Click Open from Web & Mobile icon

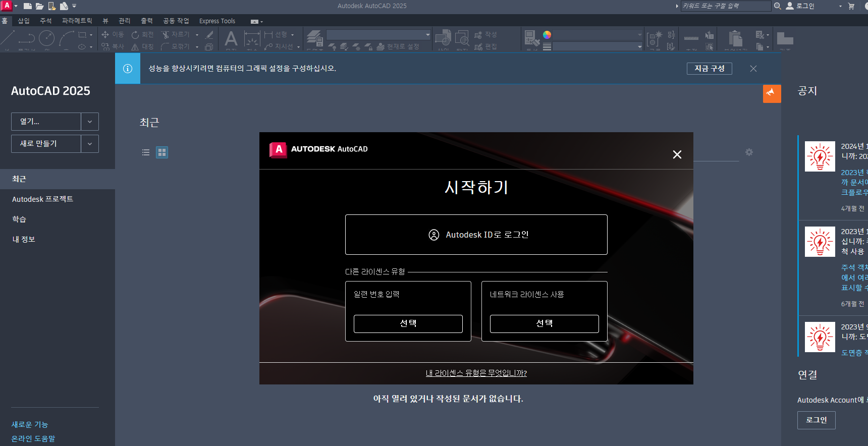[x=52, y=6]
